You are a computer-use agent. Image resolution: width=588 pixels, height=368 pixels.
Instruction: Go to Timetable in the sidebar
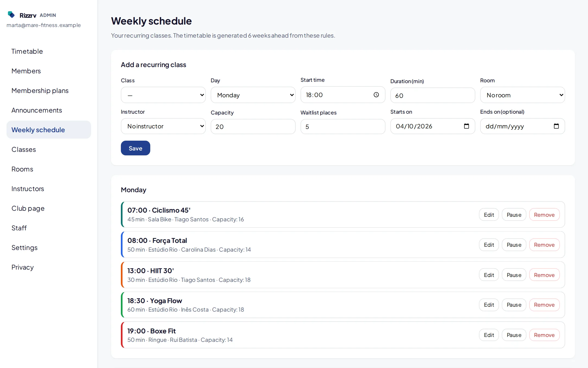49,51
